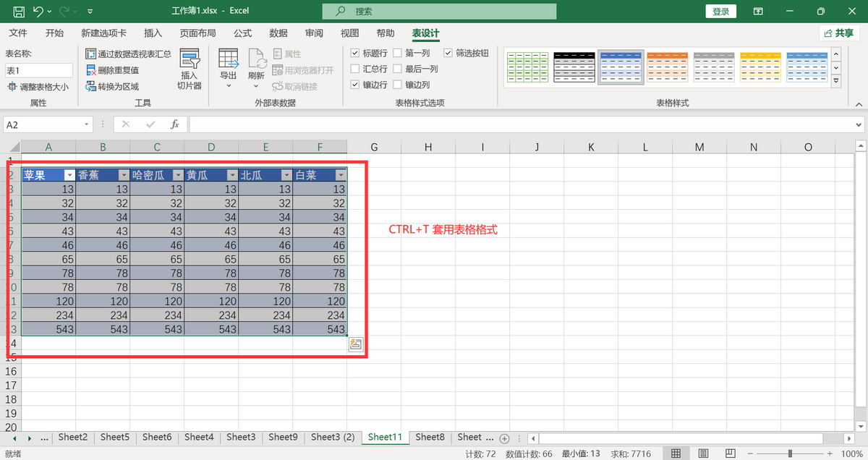Click the new sheet plus icon
Screen dimensions: 868x460
click(x=505, y=438)
